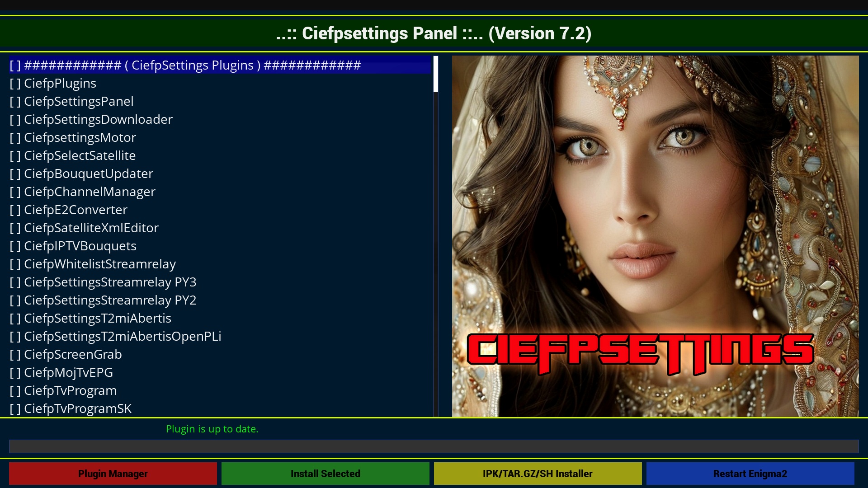Screen dimensions: 868x488
Task: Check CiefpsettingsMotor entry
Action: [221, 137]
